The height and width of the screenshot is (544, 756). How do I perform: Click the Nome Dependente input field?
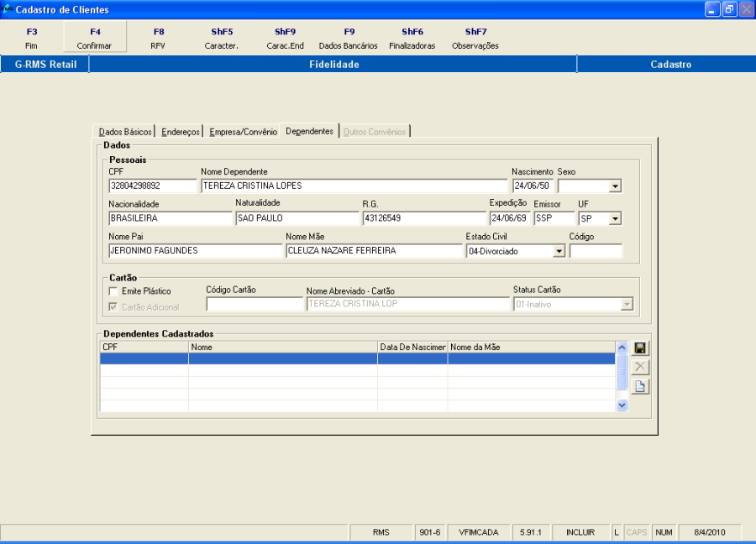(x=354, y=186)
